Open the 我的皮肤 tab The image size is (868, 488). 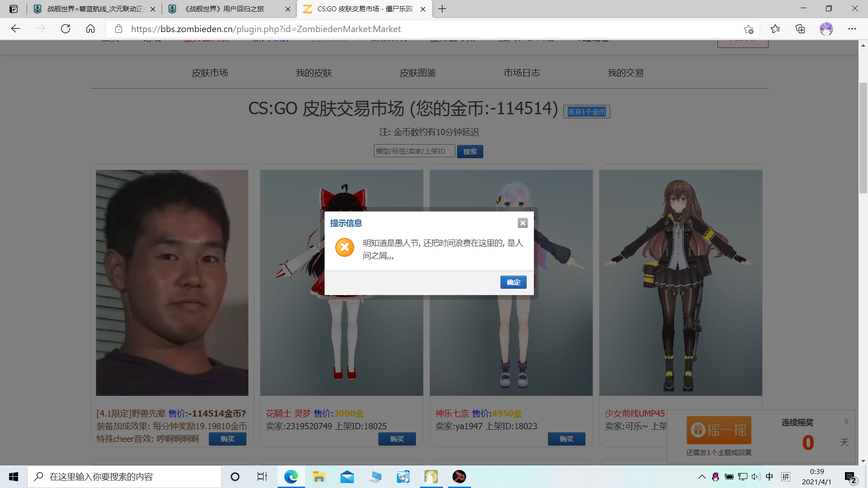point(314,73)
